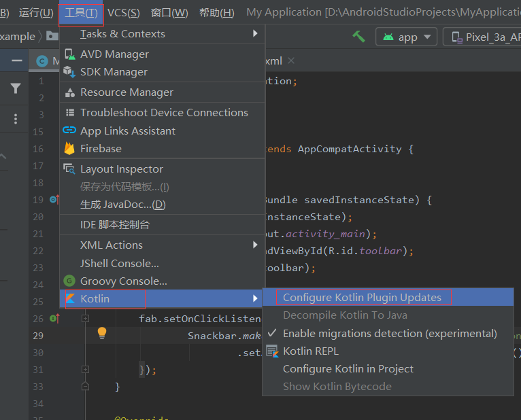Click the override gutter icon on line 19
The width and height of the screenshot is (521, 420).
pos(54,200)
